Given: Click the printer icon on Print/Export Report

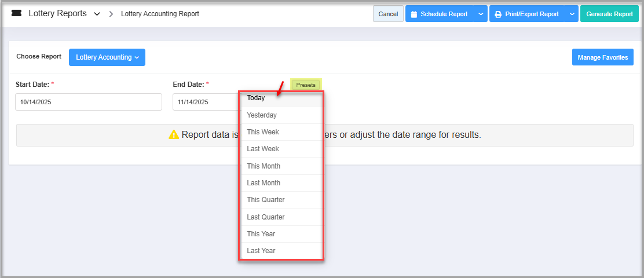Looking at the screenshot, I should coord(498,14).
